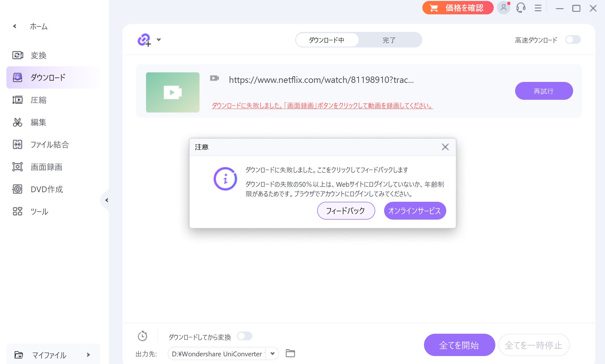Click the ダウンロード sidebar icon
The width and height of the screenshot is (605, 364).
pos(18,77)
